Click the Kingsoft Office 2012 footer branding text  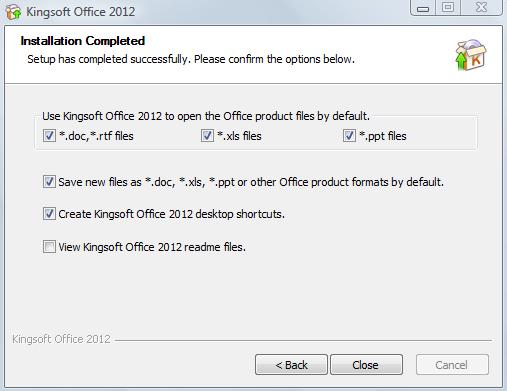61,339
